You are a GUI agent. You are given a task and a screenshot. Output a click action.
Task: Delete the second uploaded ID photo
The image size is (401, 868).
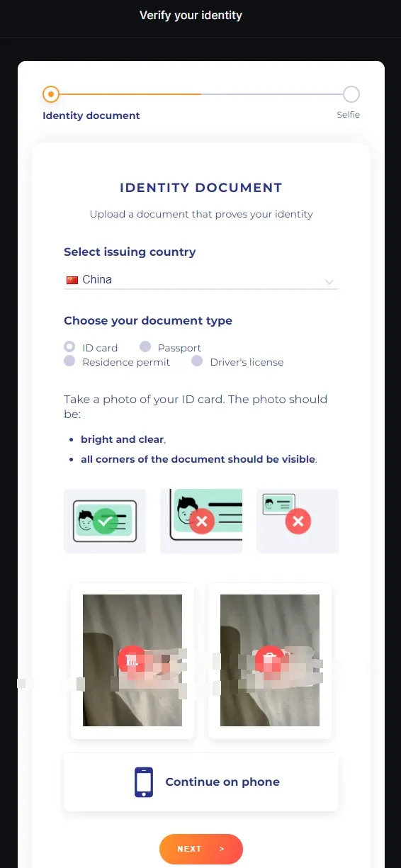coord(269,660)
